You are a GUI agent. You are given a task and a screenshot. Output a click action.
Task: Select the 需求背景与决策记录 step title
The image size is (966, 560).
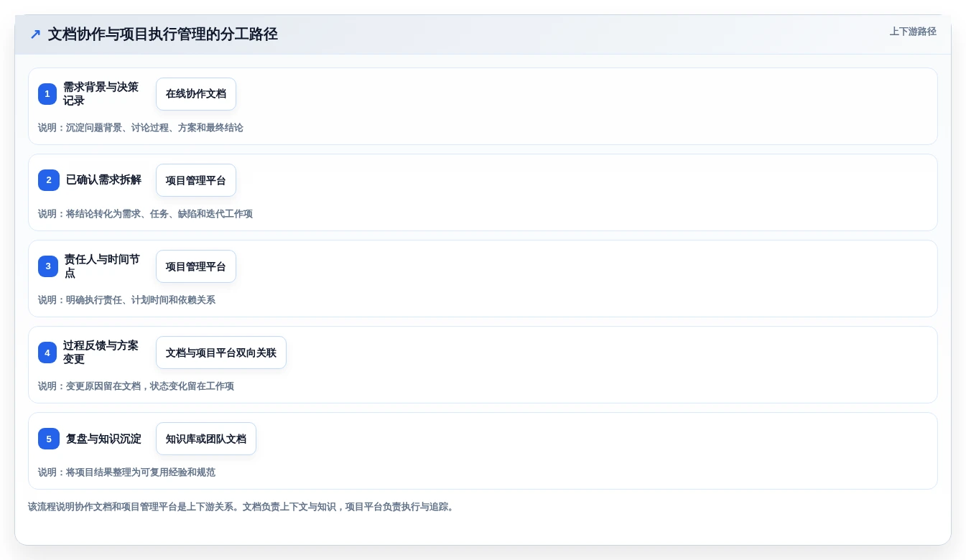tap(101, 94)
